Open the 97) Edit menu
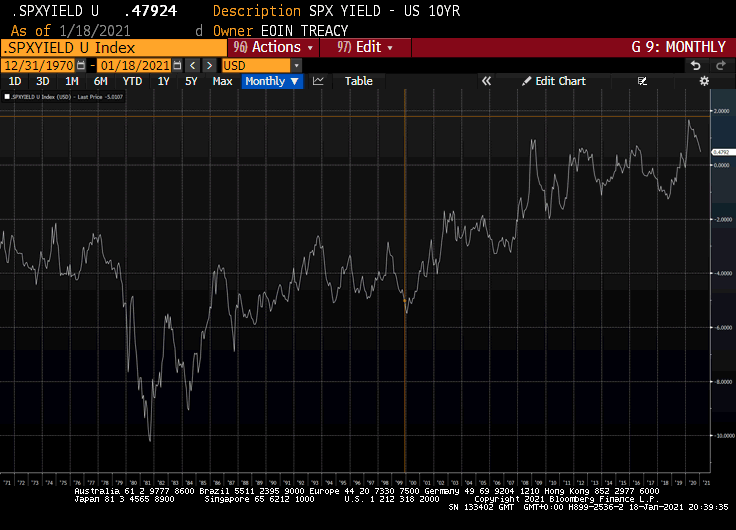The image size is (736, 530). pos(365,47)
